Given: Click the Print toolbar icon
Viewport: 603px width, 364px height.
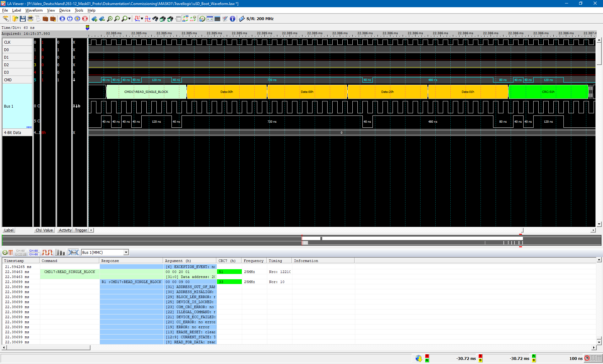Looking at the screenshot, I should [x=30, y=19].
